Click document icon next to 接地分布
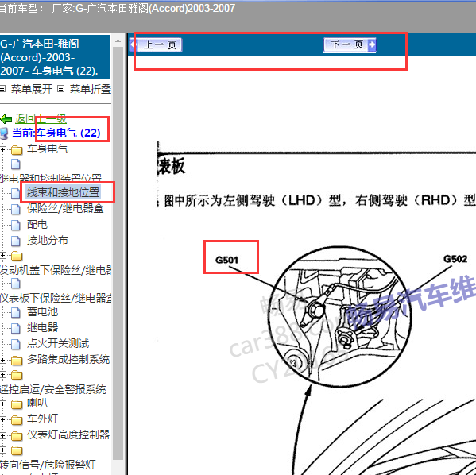476x475 pixels. [x=15, y=241]
